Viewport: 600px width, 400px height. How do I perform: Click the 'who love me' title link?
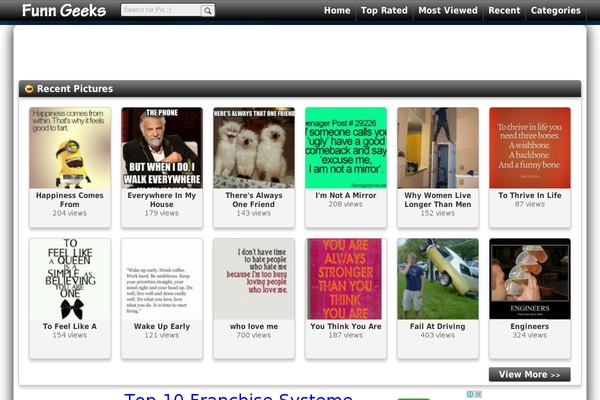tap(254, 327)
